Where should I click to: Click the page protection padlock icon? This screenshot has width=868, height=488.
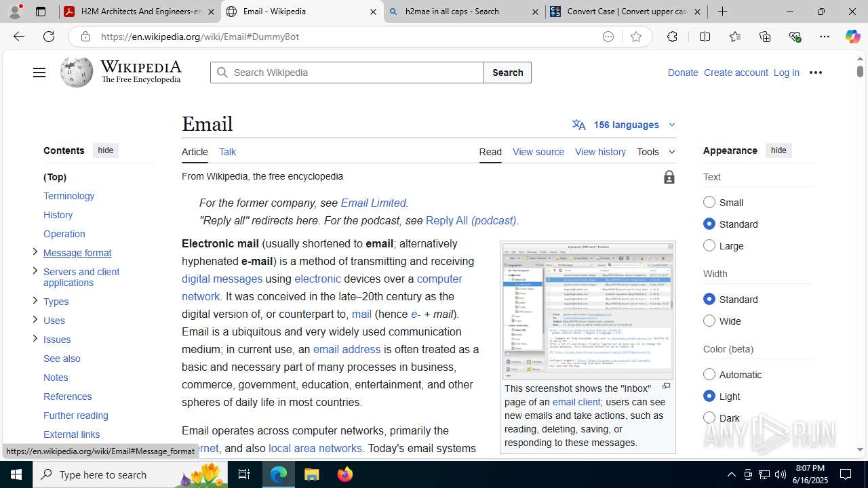(x=669, y=177)
